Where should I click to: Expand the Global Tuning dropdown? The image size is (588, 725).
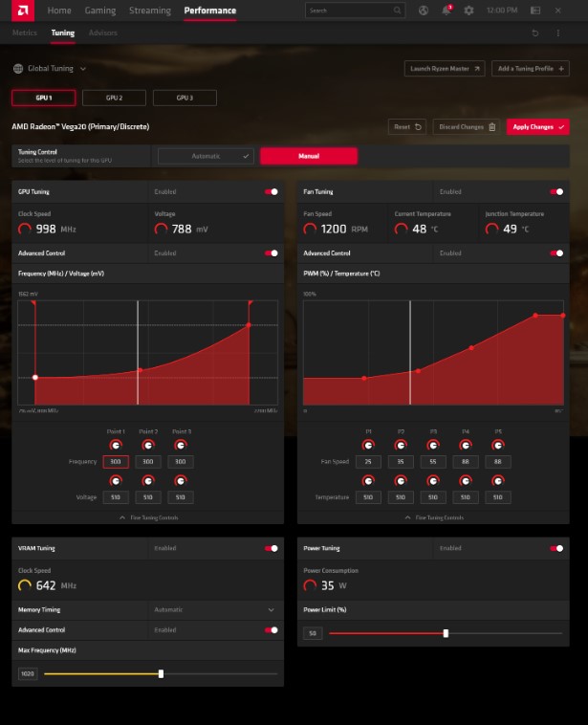tap(50, 69)
